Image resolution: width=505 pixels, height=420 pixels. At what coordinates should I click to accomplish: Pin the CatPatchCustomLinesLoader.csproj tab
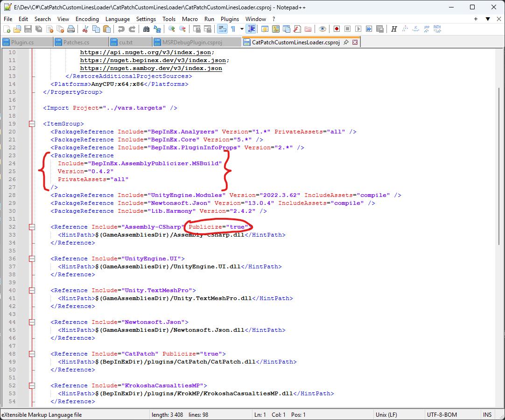[x=346, y=42]
